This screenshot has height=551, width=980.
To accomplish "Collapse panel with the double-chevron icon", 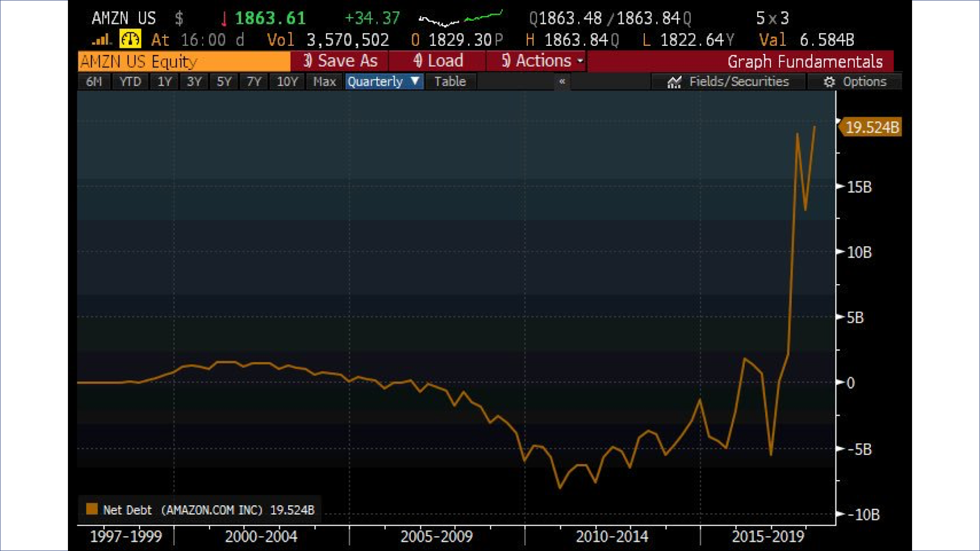I will 562,81.
